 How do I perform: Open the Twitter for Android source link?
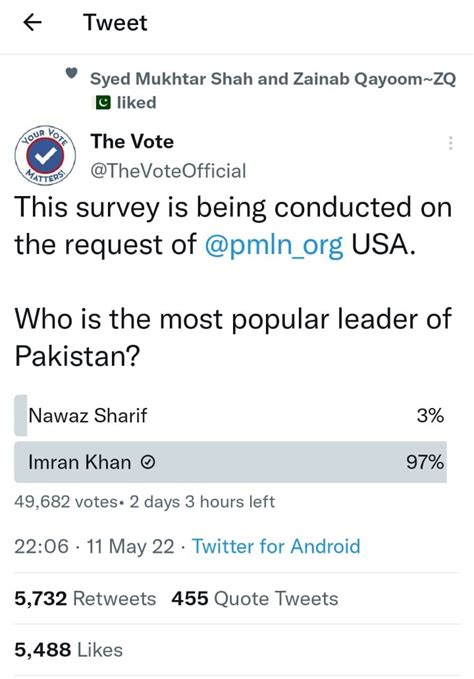point(276,546)
